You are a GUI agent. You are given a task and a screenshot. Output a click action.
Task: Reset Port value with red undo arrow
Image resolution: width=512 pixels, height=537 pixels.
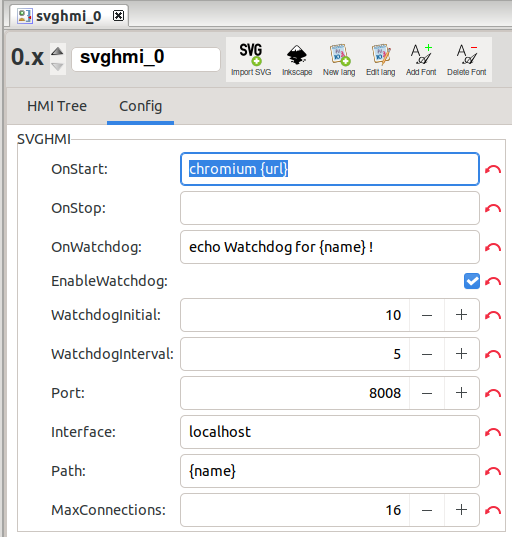pos(493,393)
